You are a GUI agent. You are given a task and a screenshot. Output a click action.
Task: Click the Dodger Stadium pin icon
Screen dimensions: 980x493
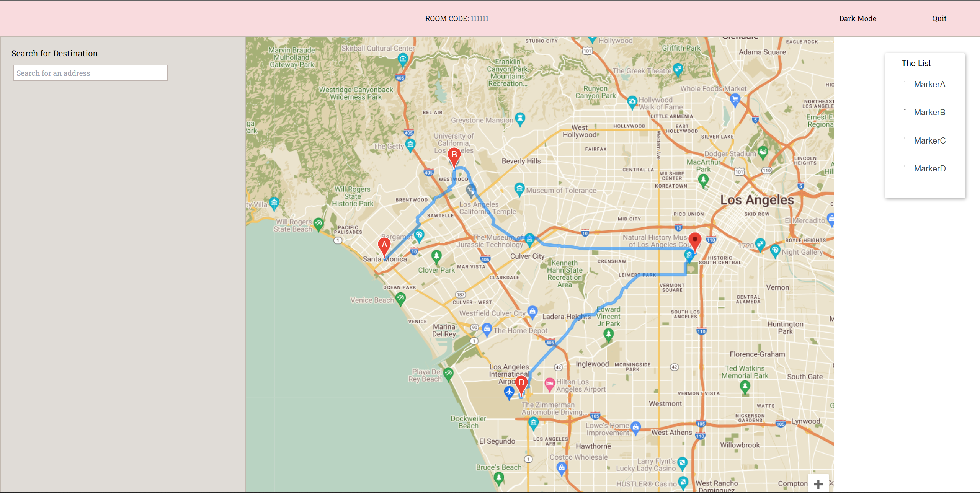point(763,152)
